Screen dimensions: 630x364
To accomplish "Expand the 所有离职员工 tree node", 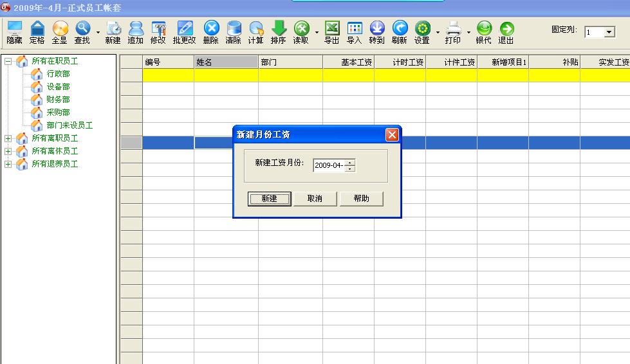I will click(8, 138).
